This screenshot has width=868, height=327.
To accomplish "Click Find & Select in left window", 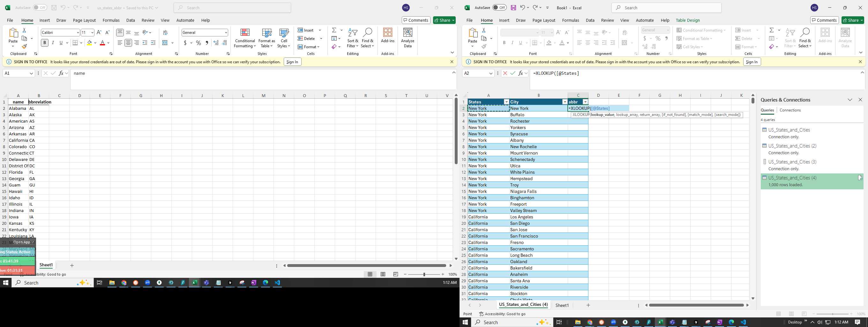I will [x=367, y=38].
